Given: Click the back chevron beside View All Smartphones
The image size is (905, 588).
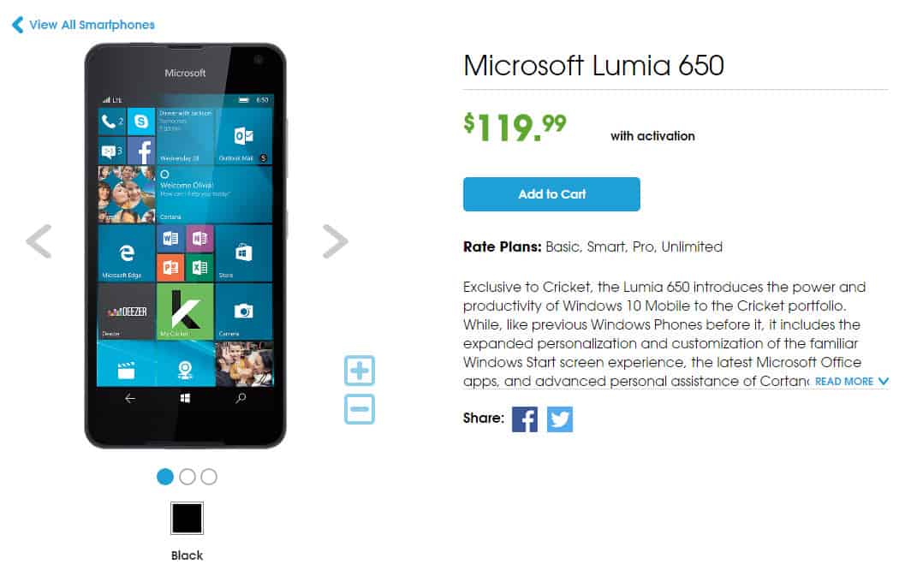Looking at the screenshot, I should (x=18, y=25).
